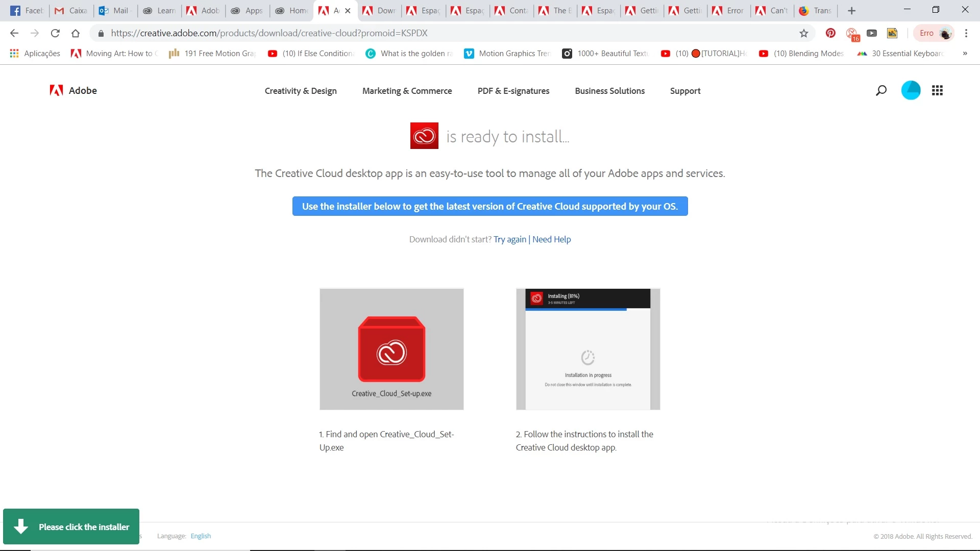
Task: Open the search magnifier icon
Action: (x=881, y=90)
